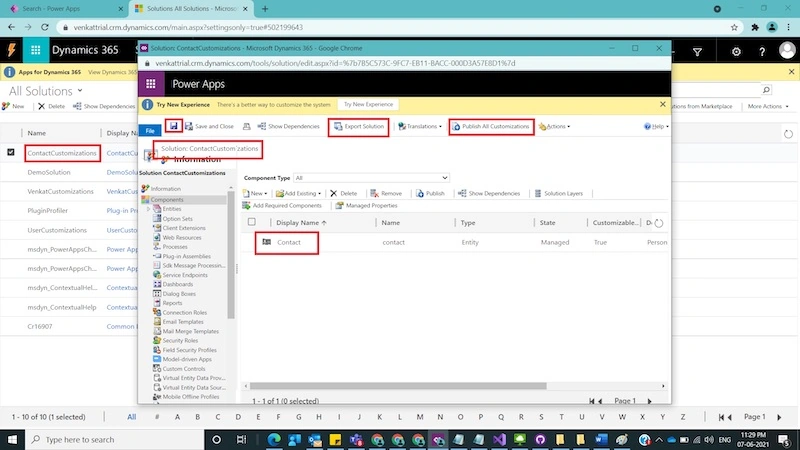Click the horizontal scrollbar of components grid
Image resolution: width=800 pixels, height=450 pixels.
pyautogui.click(x=398, y=386)
